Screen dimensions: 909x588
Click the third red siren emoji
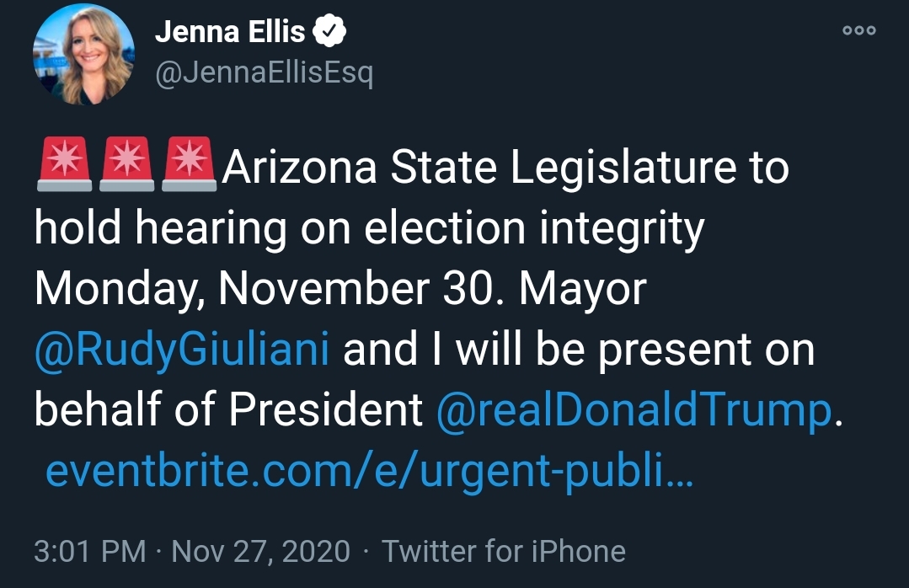[x=189, y=164]
